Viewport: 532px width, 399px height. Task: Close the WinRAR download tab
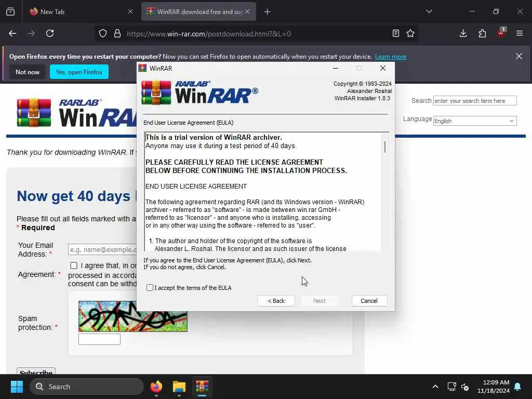248,11
